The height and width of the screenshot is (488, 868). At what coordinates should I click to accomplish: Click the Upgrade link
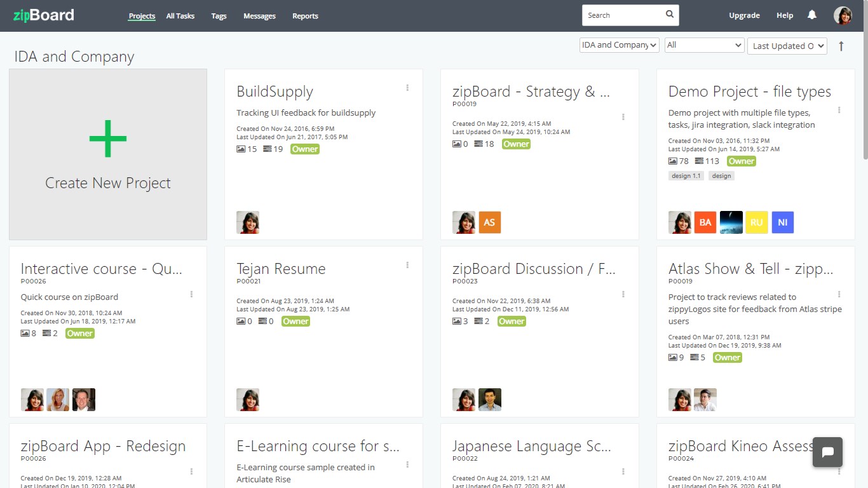[x=744, y=16]
